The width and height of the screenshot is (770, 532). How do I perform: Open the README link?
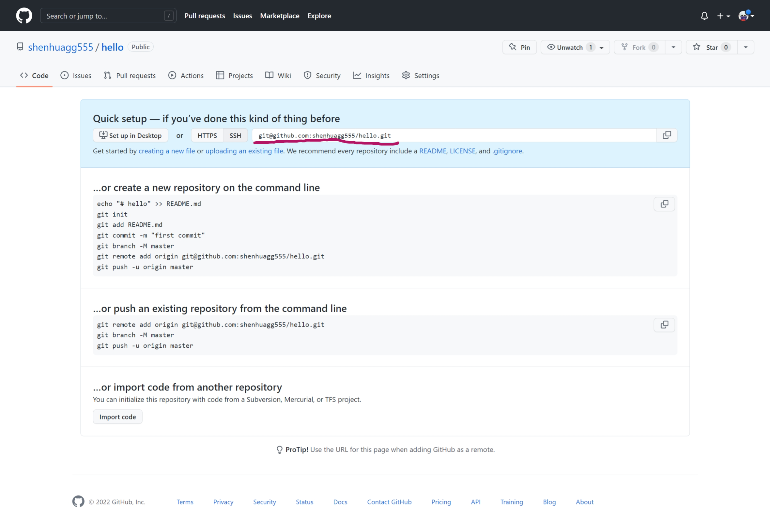[x=433, y=151]
